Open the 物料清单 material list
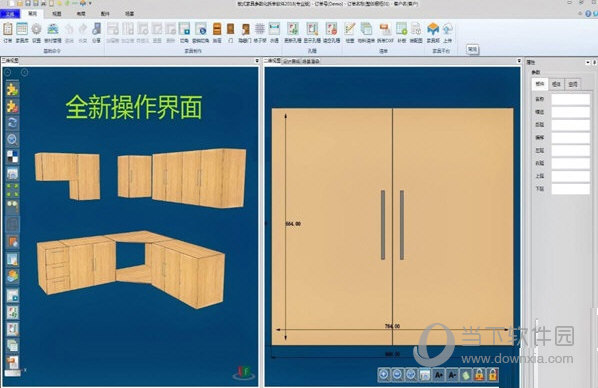Viewport: 598px width, 388px height. point(366,32)
